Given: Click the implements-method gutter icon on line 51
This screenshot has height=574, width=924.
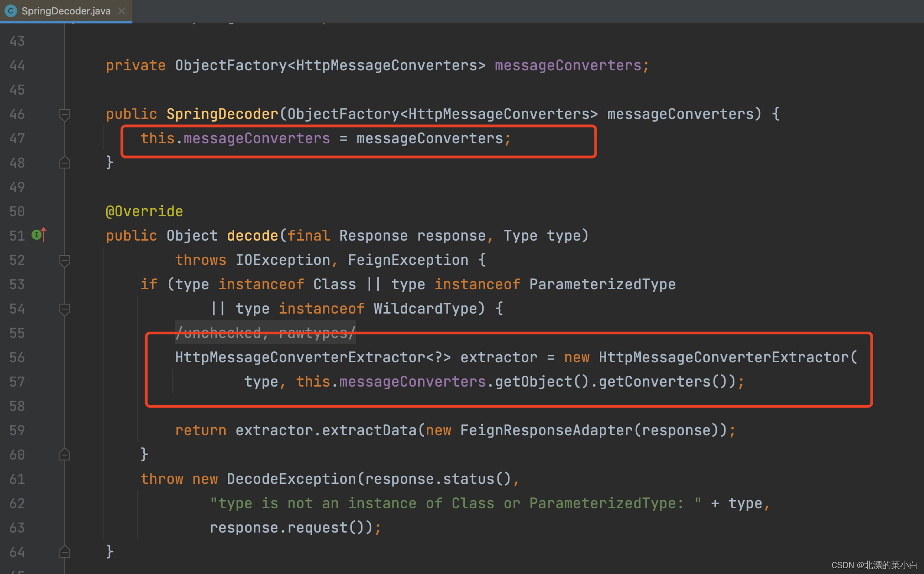Looking at the screenshot, I should (x=39, y=235).
